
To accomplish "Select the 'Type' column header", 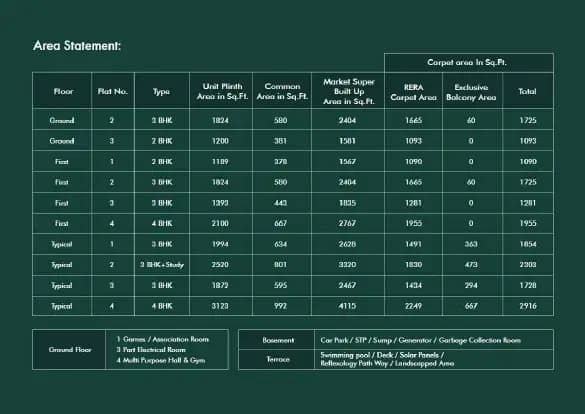I will [161, 92].
